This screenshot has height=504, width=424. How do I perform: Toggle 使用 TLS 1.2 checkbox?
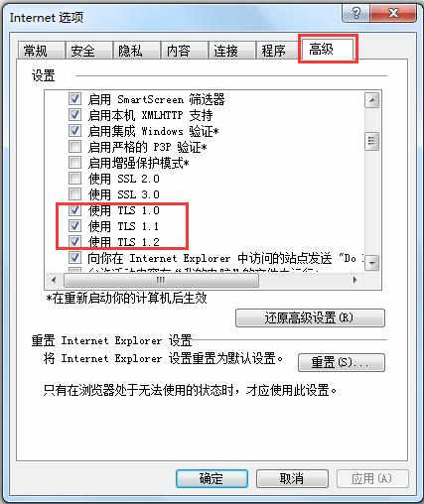(x=74, y=241)
